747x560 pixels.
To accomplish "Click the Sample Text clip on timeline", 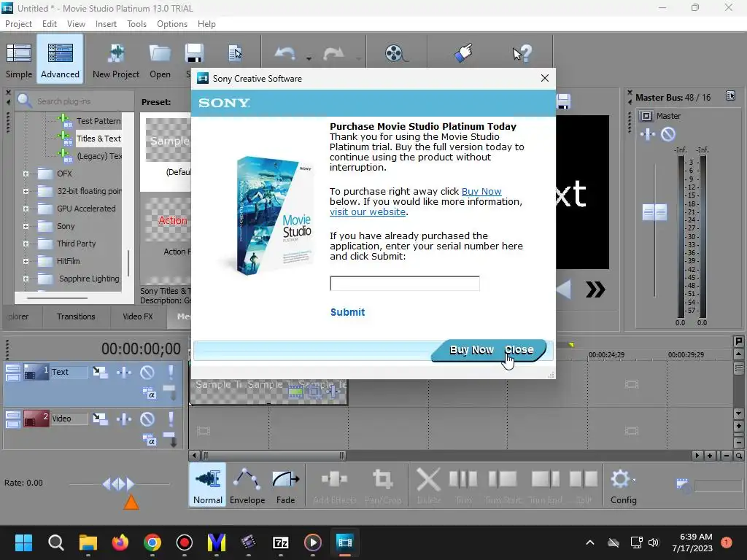I will (268, 392).
